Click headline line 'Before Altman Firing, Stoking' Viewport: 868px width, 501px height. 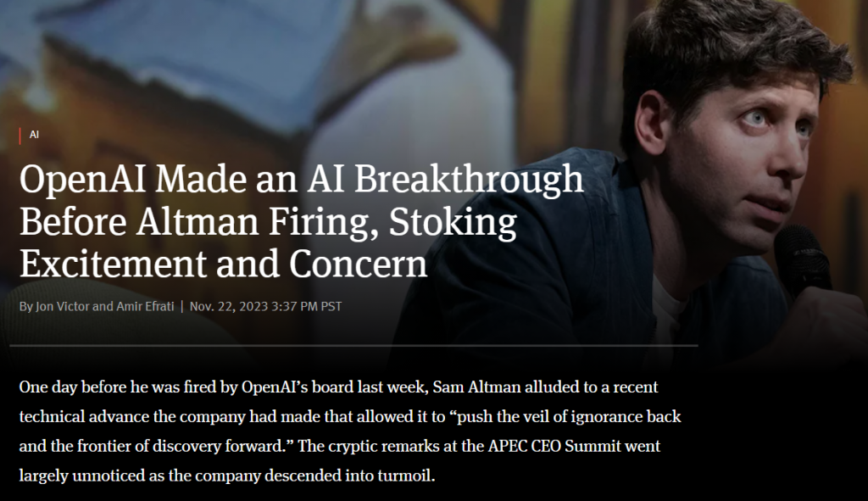(268, 222)
